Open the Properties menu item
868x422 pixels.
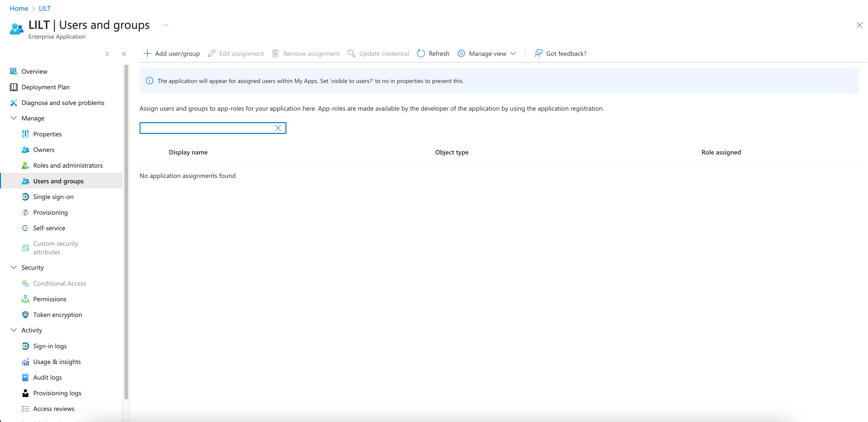(x=47, y=134)
